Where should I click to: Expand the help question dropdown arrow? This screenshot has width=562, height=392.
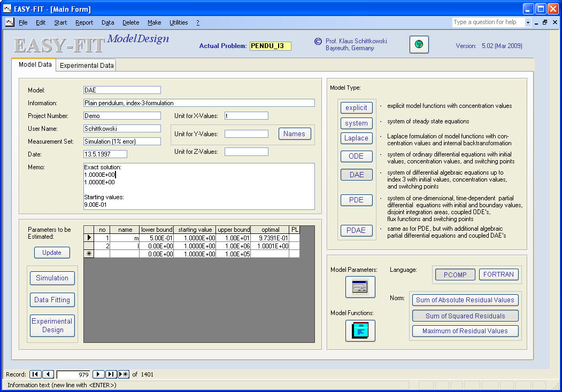pyautogui.click(x=528, y=22)
